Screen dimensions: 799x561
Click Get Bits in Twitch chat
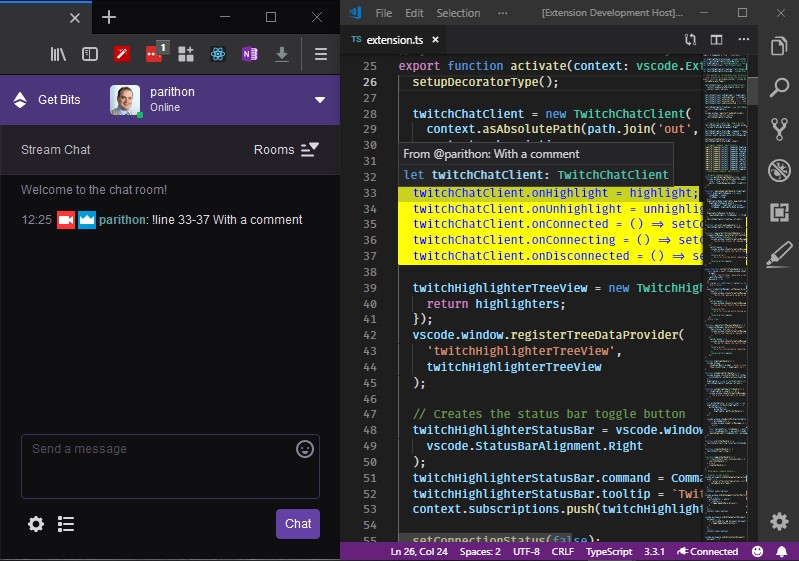[x=47, y=100]
